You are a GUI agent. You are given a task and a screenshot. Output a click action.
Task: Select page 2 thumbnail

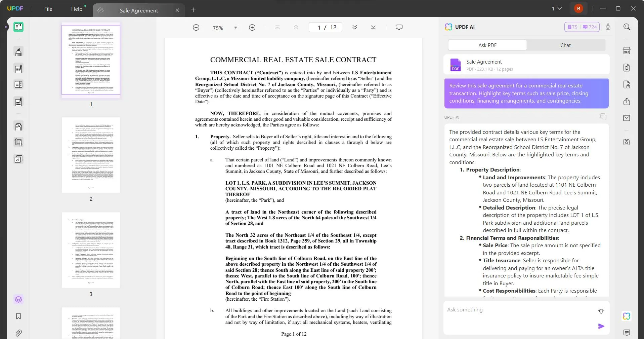(91, 155)
